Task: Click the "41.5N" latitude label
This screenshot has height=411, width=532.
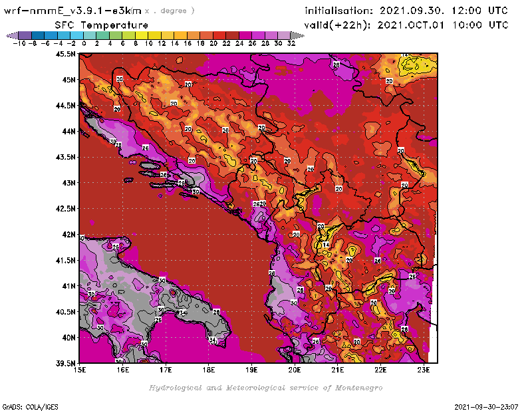Action: point(65,260)
